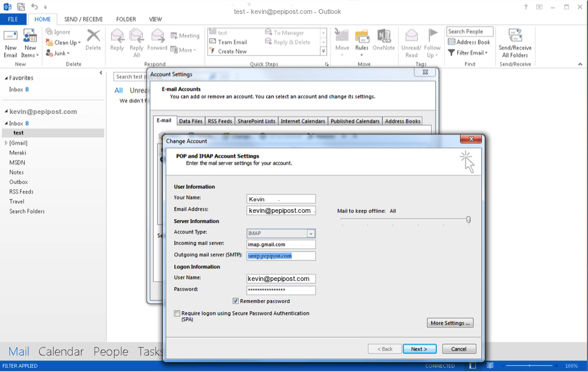Cancel the Change Account dialog

point(459,349)
